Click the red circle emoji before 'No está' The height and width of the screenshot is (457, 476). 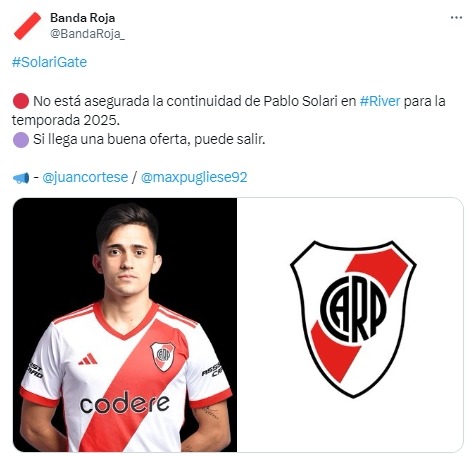(21, 101)
